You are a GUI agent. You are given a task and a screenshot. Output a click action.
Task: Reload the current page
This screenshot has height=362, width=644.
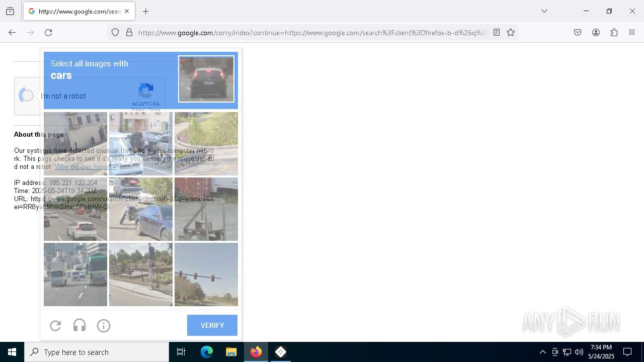pyautogui.click(x=48, y=33)
